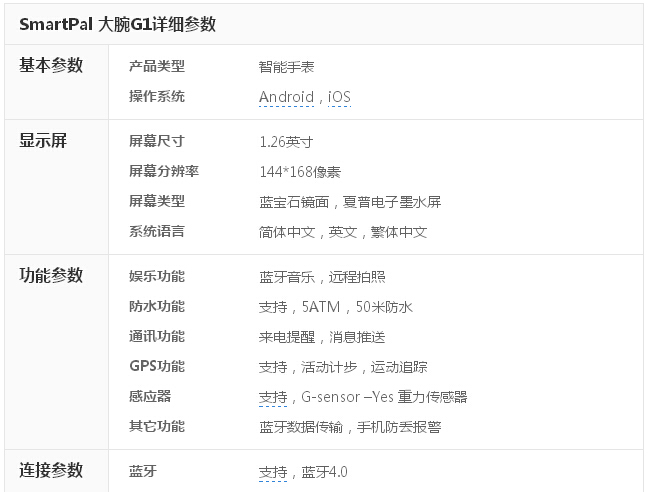
Task: Select 蓝宝石镜面，夏普电子墨水屏 value
Action: tap(350, 202)
